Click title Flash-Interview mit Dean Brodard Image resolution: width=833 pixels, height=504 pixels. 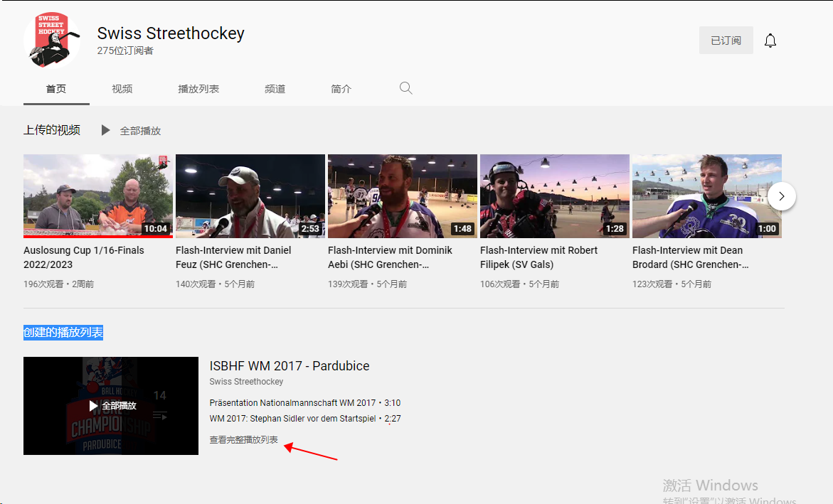pyautogui.click(x=691, y=257)
